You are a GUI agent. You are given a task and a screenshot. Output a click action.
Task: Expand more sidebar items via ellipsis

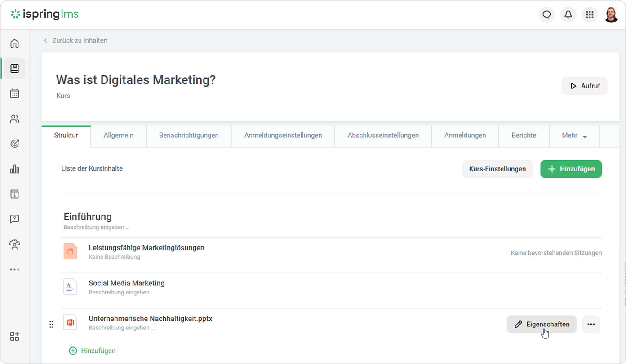tap(14, 269)
